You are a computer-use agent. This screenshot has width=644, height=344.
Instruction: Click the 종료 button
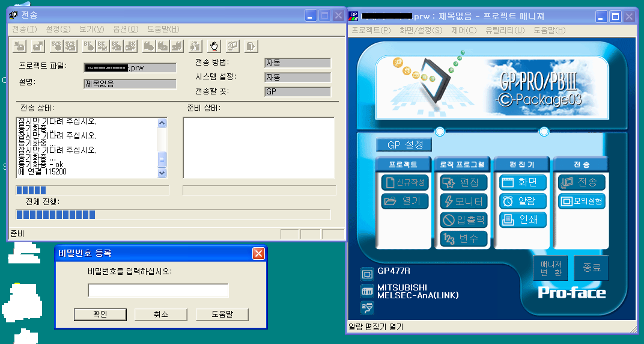591,268
